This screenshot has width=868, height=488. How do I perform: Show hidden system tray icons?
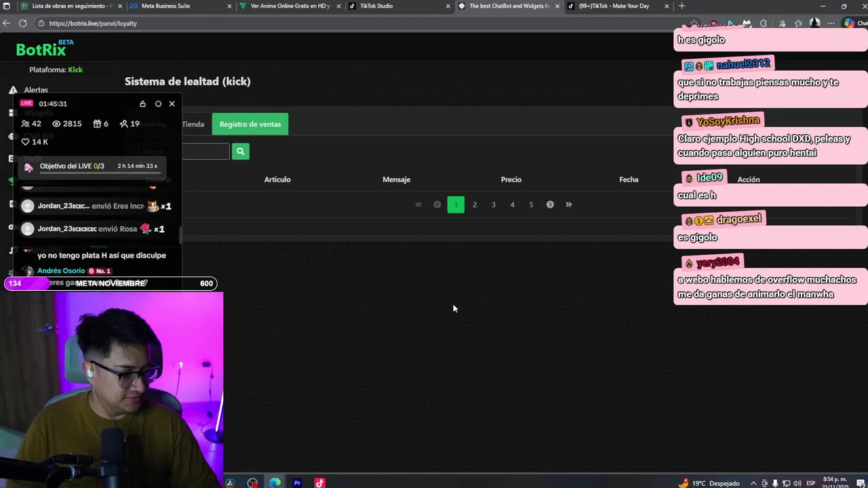point(753,483)
